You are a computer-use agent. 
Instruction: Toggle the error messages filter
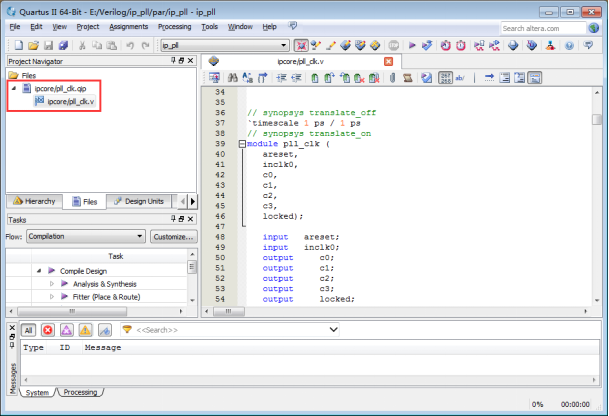47,330
